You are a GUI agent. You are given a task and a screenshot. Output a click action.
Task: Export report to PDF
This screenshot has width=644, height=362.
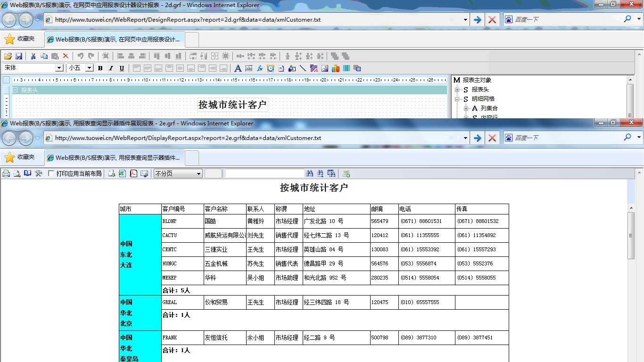[133, 173]
